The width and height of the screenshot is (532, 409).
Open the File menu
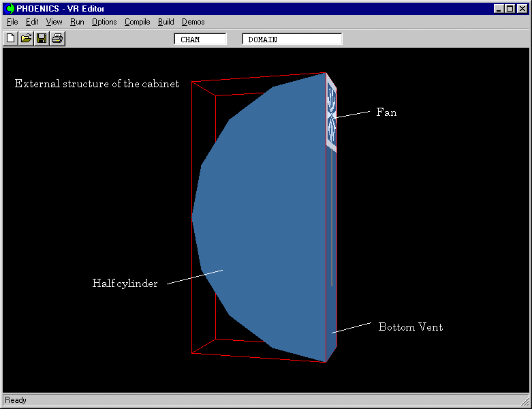tap(12, 22)
